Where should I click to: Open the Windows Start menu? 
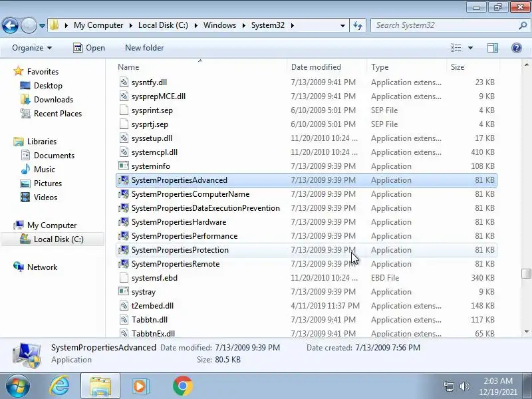[x=18, y=386]
